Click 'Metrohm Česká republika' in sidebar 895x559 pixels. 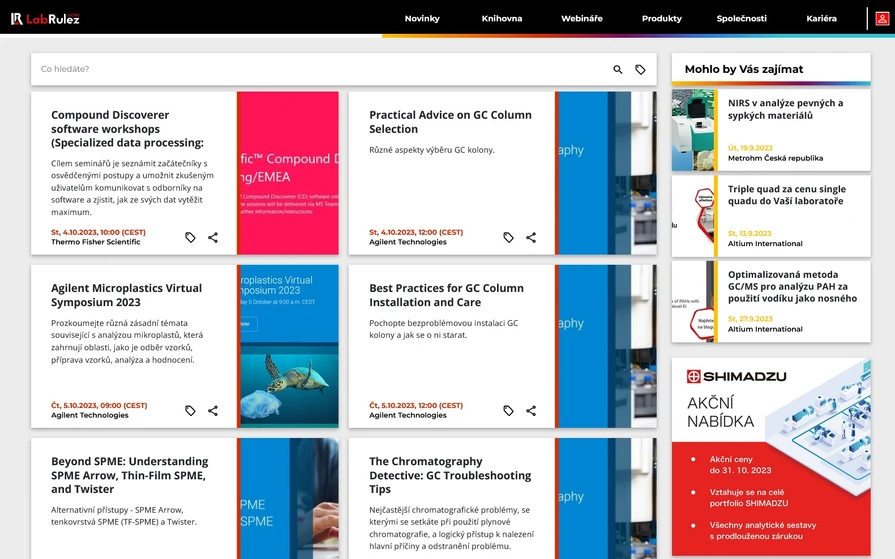pos(775,158)
